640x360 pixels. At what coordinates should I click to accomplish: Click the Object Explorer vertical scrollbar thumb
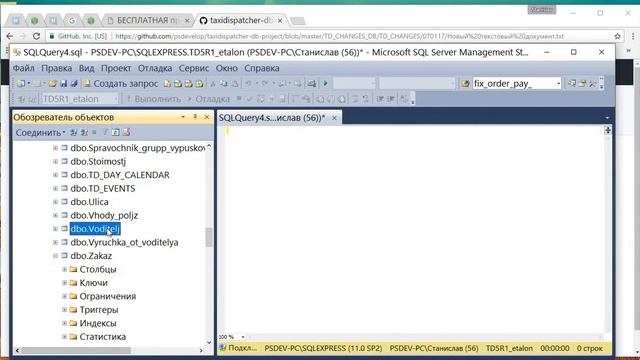pos(209,237)
